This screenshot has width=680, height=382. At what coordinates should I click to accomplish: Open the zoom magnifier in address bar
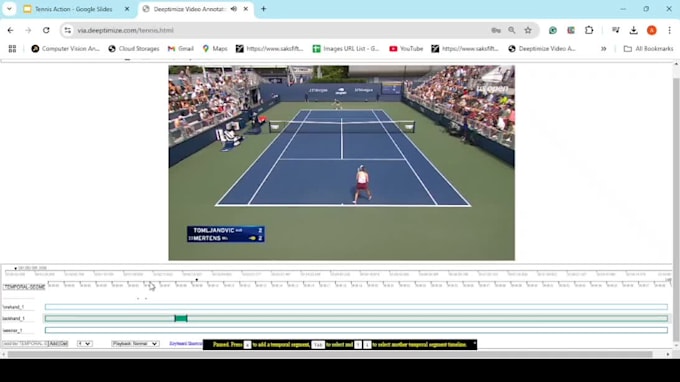(x=512, y=30)
